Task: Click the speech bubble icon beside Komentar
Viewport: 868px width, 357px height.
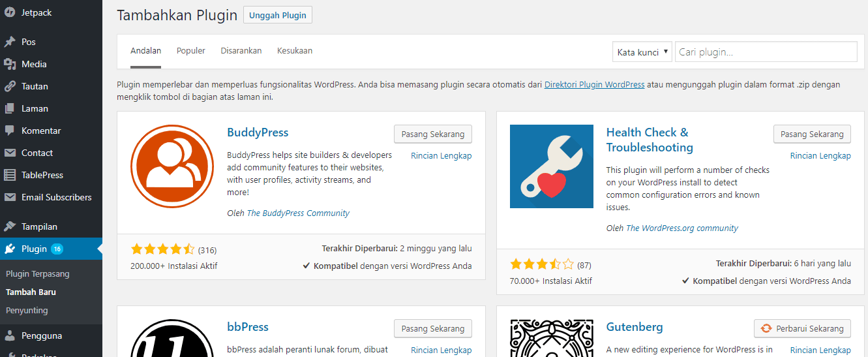Action: 10,131
